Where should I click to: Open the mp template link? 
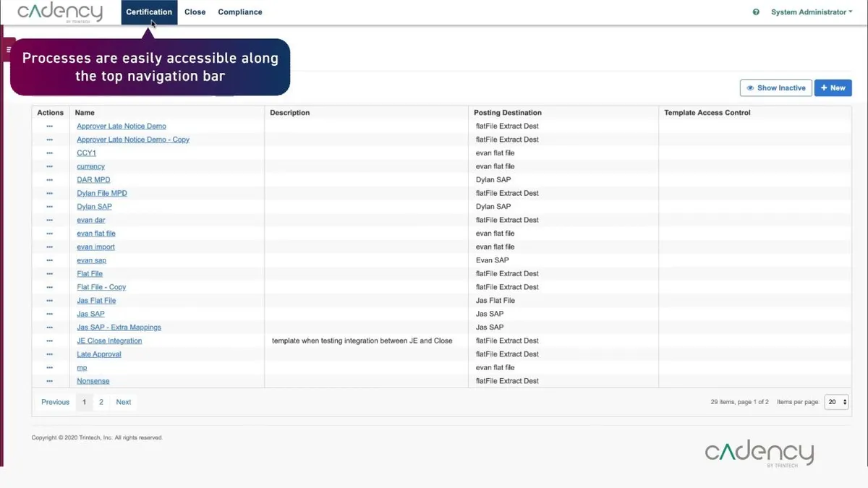point(82,367)
